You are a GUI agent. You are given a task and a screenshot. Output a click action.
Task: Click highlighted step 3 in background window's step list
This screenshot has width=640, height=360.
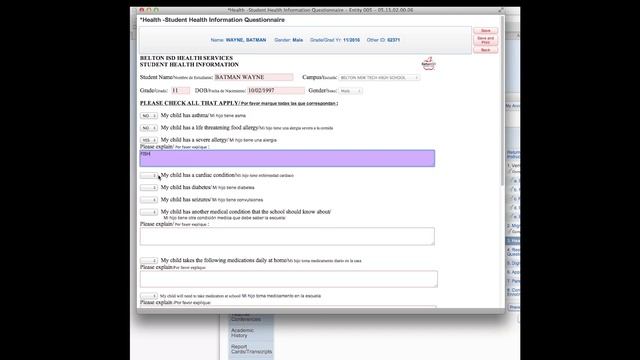pos(513,241)
